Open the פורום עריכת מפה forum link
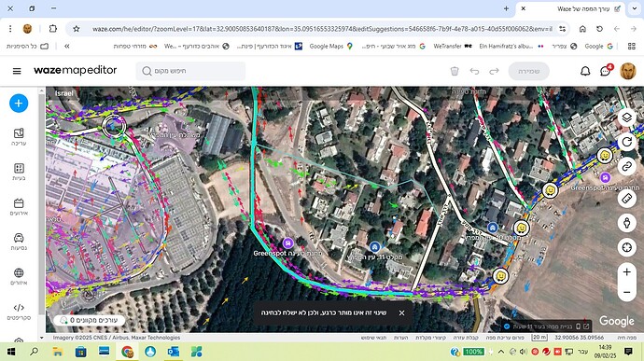The width and height of the screenshot is (644, 361). click(x=505, y=337)
